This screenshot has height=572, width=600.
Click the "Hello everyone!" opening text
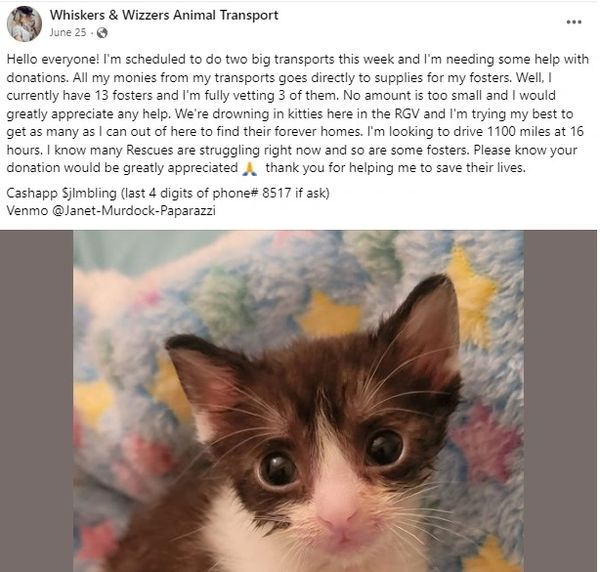point(53,60)
